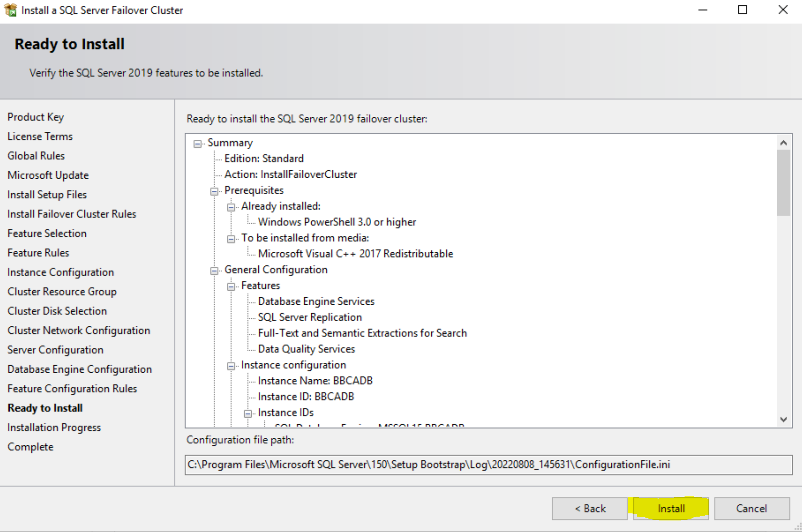Select the Instance IDs label

[286, 413]
